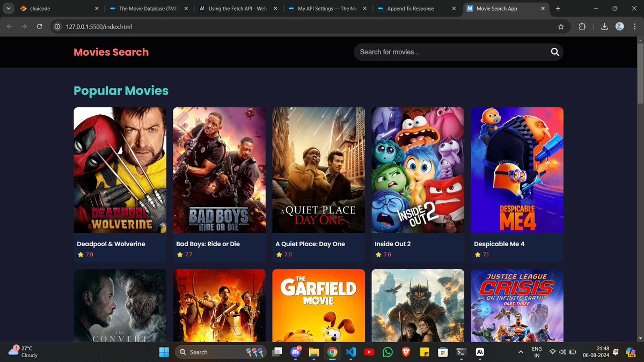
Task: Click the 7.7 star rating
Action: click(x=185, y=255)
